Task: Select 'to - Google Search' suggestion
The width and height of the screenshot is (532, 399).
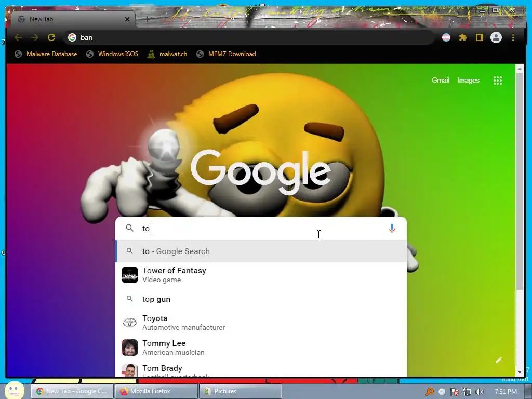Action: tap(261, 251)
